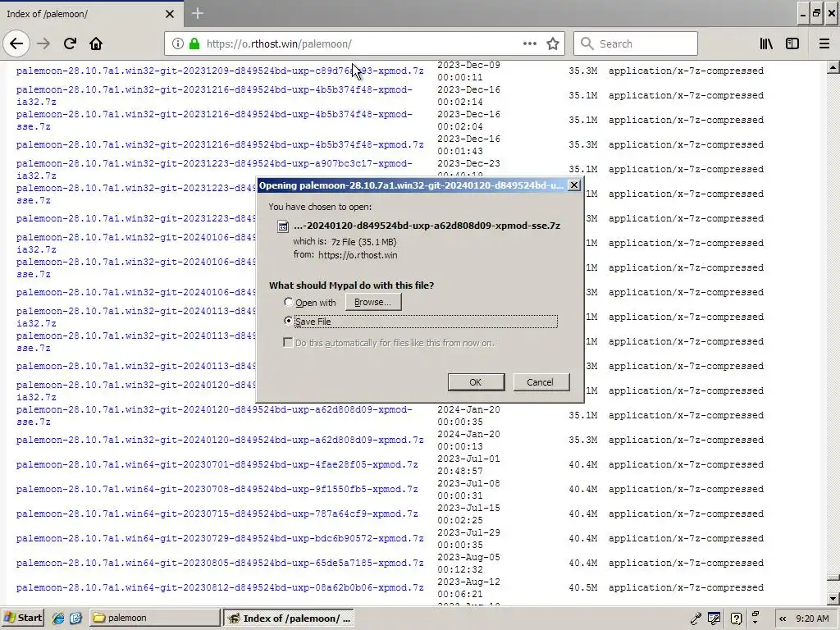
Task: Open win64 20230708 9f1550fb5 xpmod.7z link
Action: [217, 489]
